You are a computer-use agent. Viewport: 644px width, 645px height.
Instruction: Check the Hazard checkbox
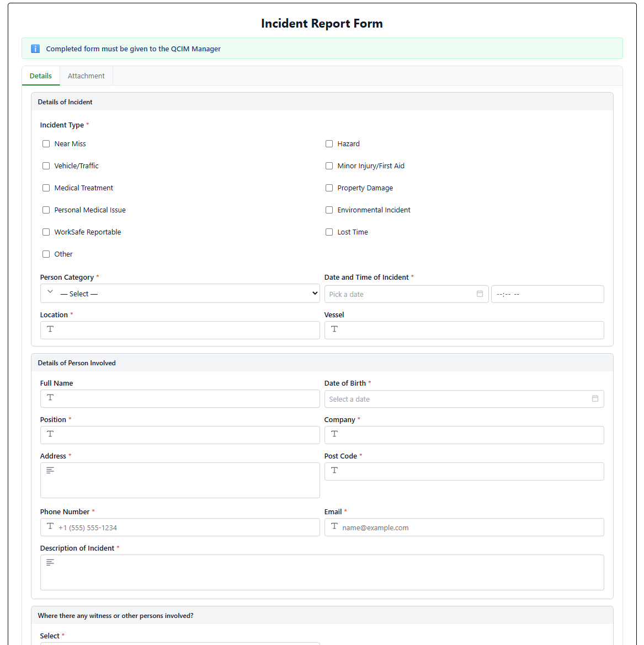click(x=329, y=143)
